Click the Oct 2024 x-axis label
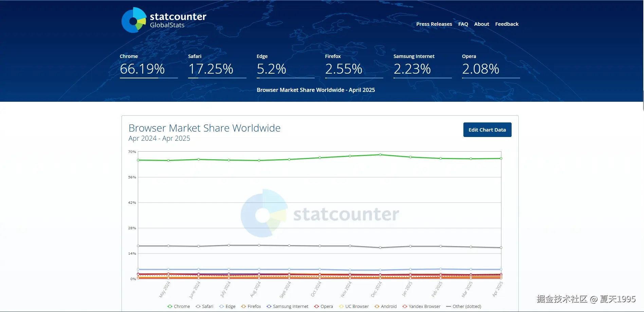The width and height of the screenshot is (644, 312). pos(316,289)
